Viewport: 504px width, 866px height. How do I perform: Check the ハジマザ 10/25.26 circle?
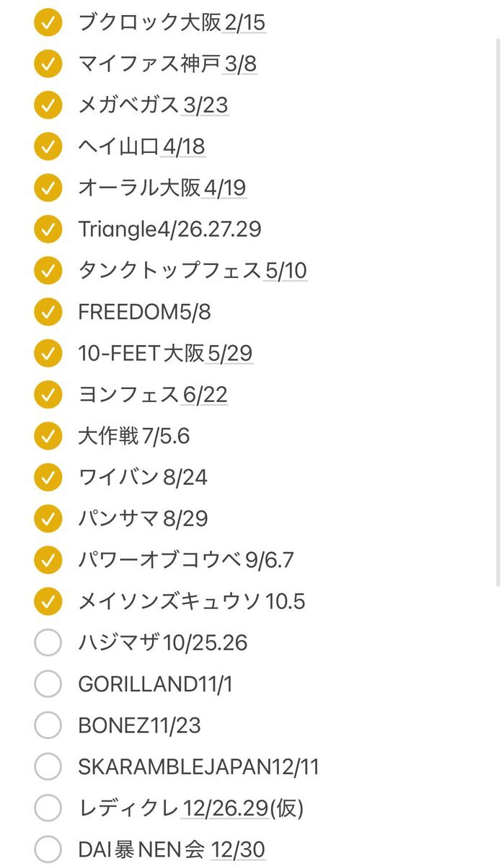point(48,642)
